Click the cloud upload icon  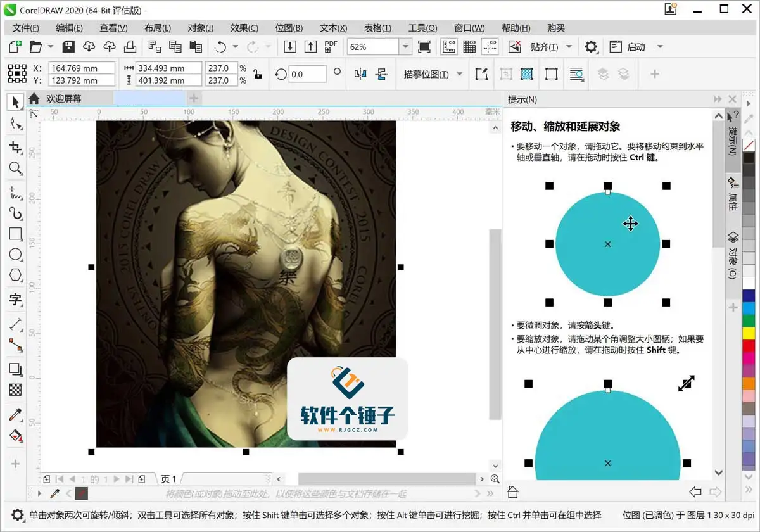(x=110, y=47)
